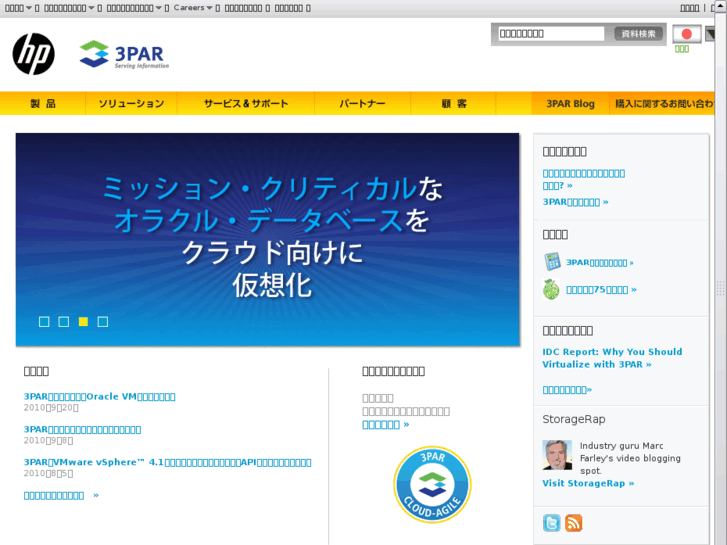Click the 3PAR Cloud-Agile badge
The height and width of the screenshot is (545, 727).
(x=432, y=485)
